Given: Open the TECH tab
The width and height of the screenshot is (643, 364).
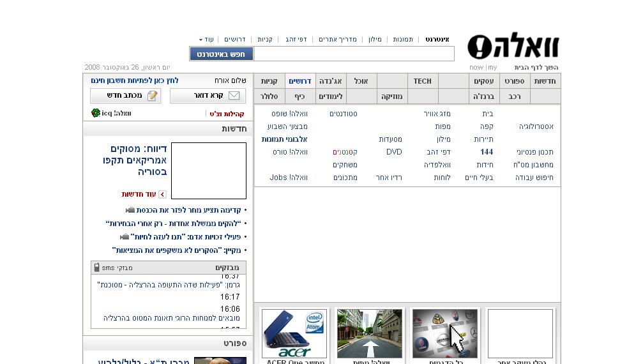Looking at the screenshot, I should [x=422, y=81].
